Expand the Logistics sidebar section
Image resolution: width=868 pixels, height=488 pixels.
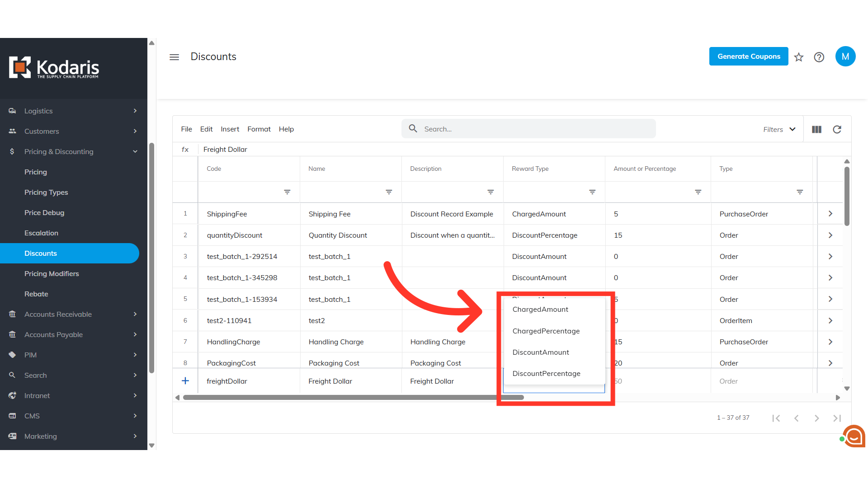[135, 111]
